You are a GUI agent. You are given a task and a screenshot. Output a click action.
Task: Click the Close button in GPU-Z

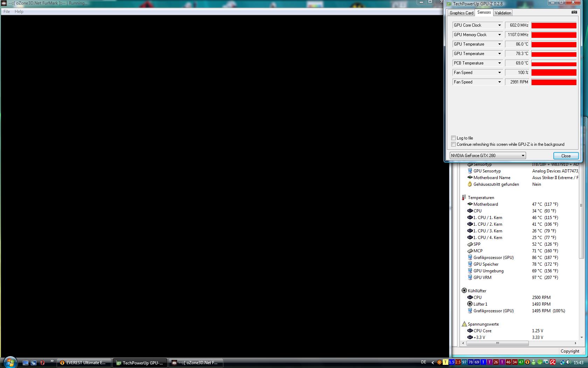(566, 156)
